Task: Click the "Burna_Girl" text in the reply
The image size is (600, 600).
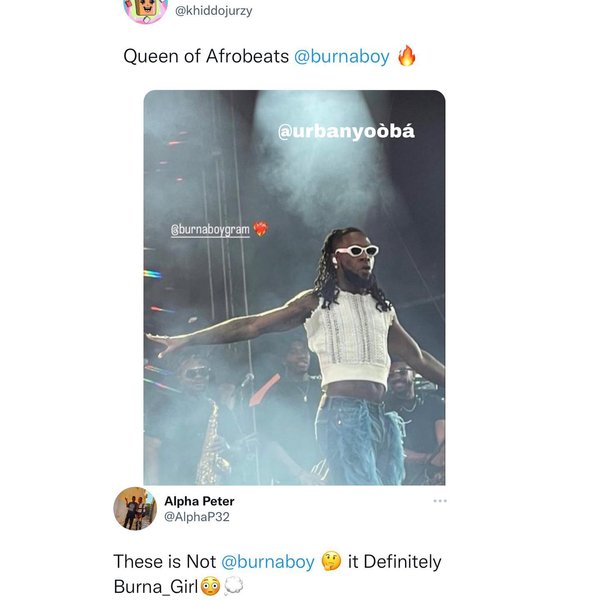Action: pos(155,587)
